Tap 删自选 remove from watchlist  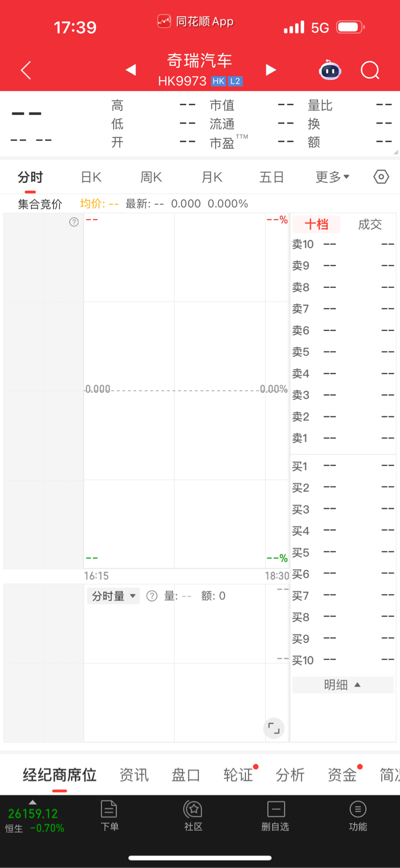[x=275, y=816]
